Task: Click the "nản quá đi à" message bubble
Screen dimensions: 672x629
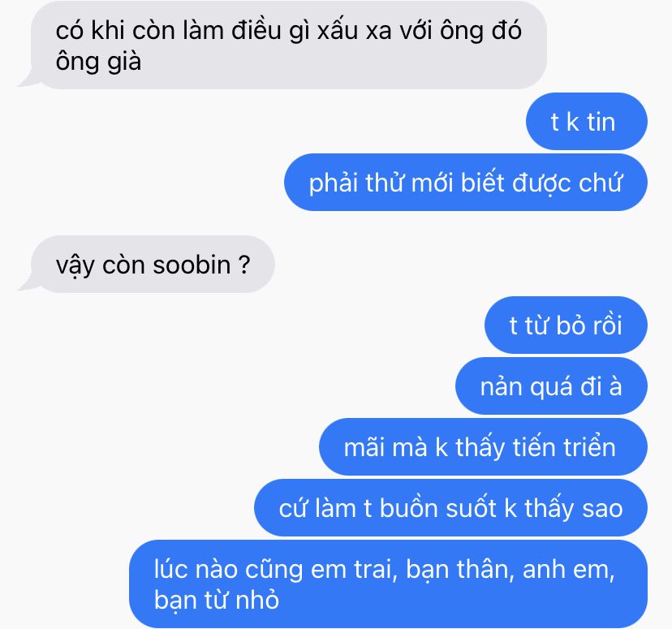Action: click(x=551, y=386)
